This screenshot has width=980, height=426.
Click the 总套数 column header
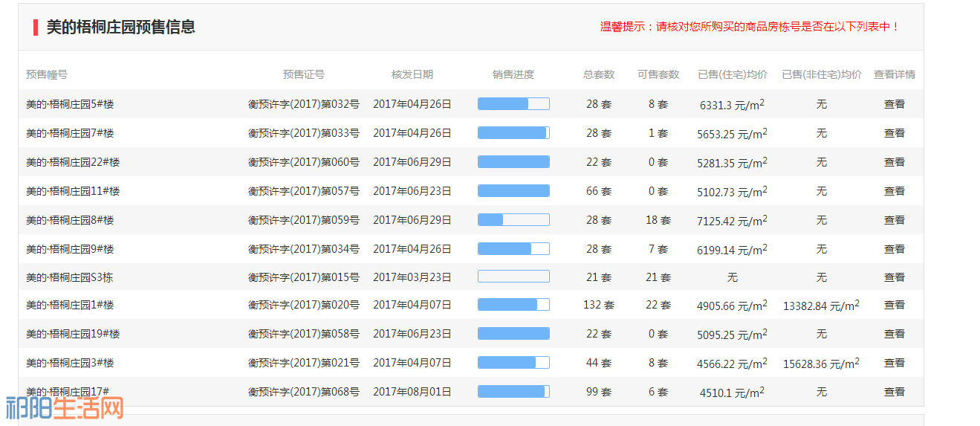599,74
